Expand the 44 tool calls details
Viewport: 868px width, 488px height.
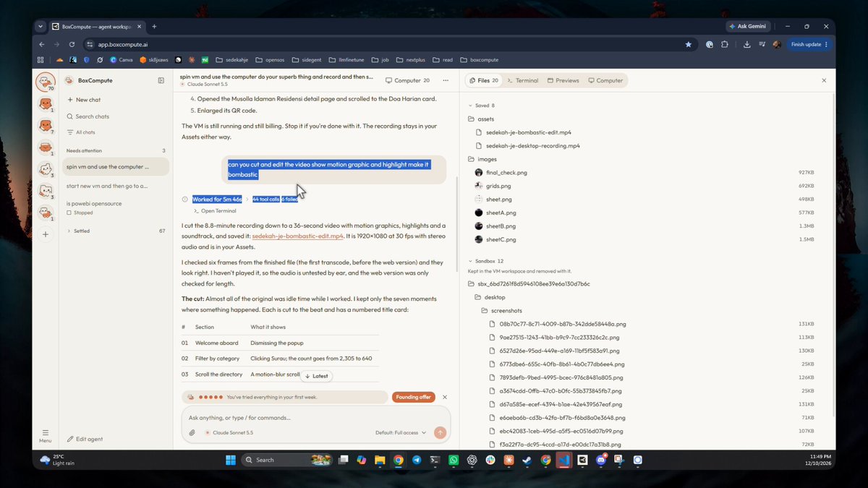[265, 199]
